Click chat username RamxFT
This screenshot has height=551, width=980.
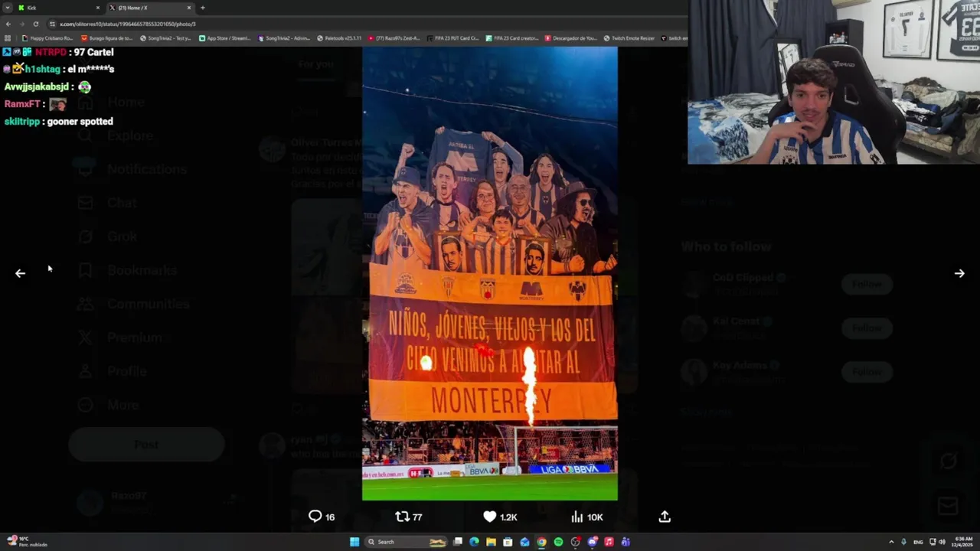click(x=22, y=104)
